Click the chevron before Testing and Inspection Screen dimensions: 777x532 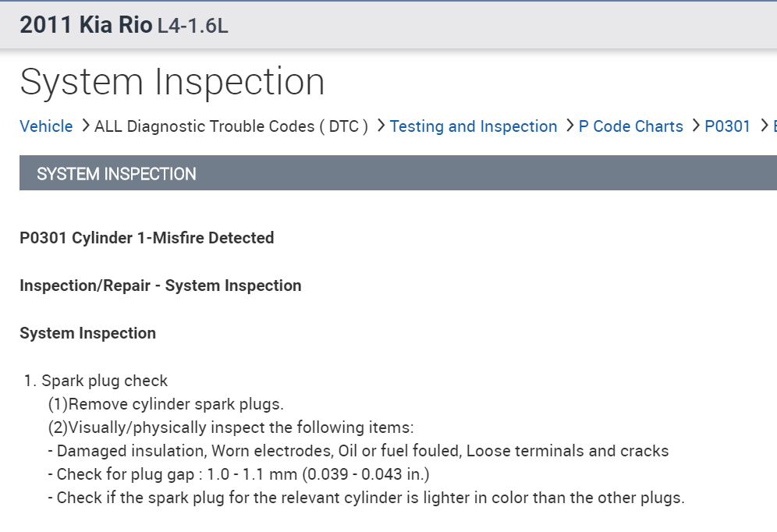(381, 126)
